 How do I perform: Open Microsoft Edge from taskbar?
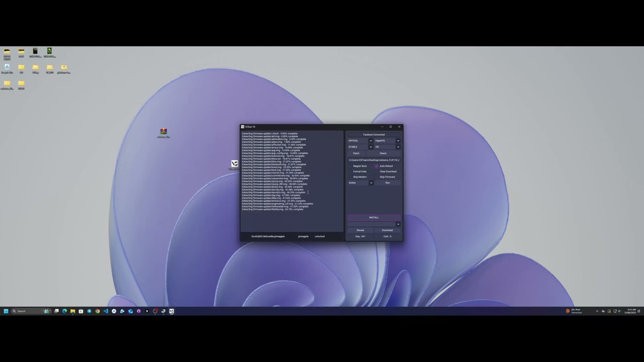[64, 311]
